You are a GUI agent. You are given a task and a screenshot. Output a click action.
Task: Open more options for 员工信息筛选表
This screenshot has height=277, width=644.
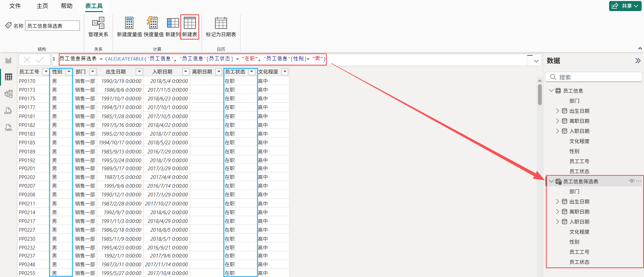[x=639, y=181]
